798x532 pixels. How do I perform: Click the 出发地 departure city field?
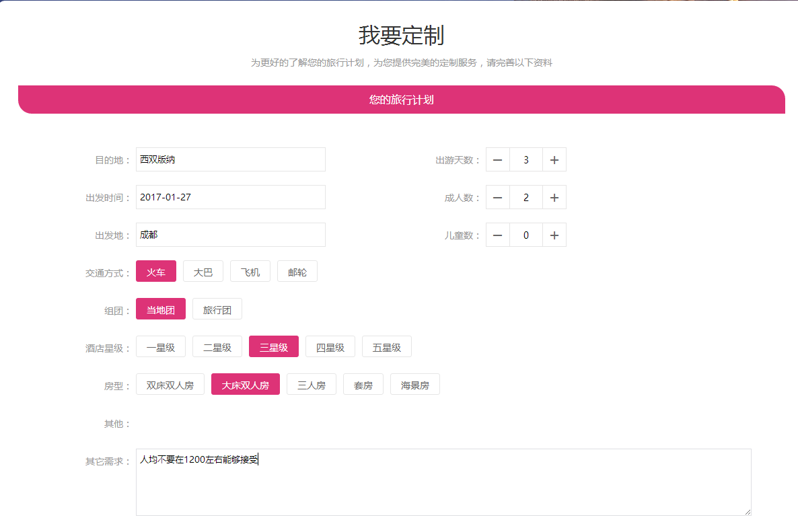231,235
